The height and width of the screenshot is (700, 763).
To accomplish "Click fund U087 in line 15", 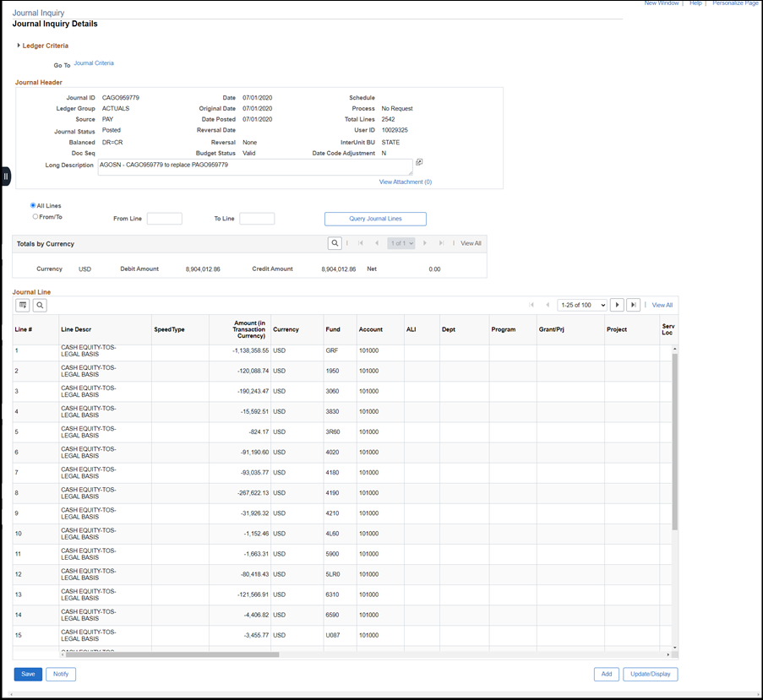I will (333, 635).
